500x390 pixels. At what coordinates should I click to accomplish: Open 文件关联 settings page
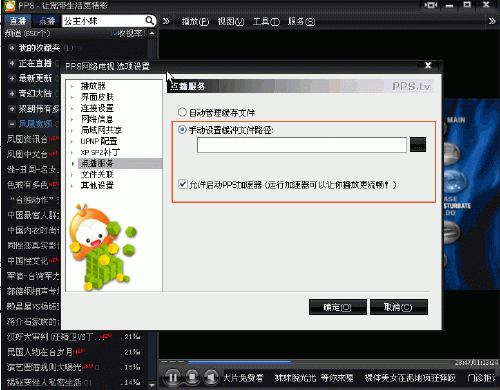(x=97, y=174)
